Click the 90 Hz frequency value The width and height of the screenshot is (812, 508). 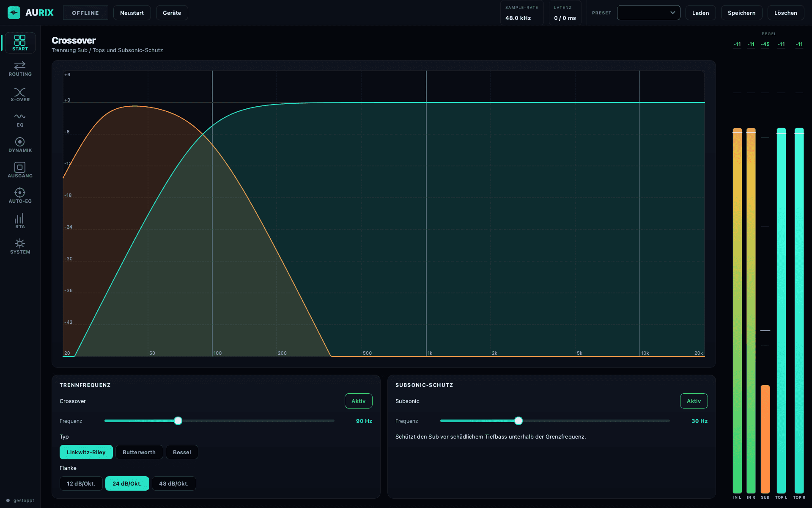point(364,421)
